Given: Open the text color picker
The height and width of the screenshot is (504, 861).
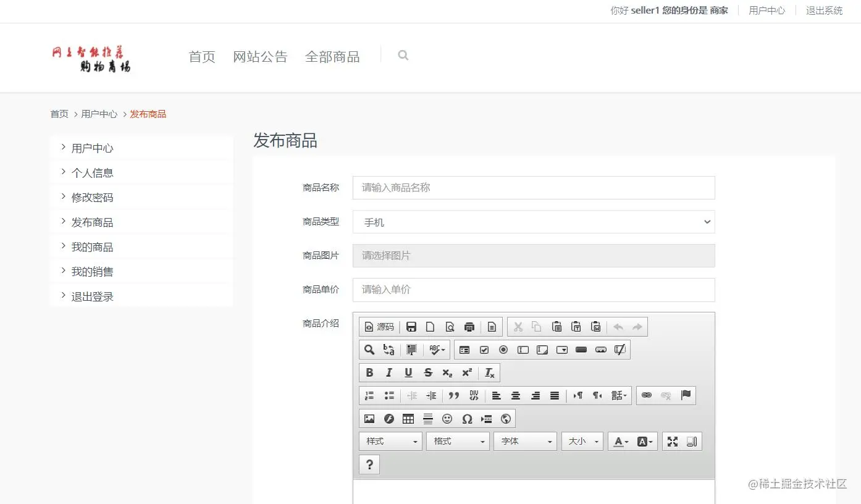Looking at the screenshot, I should coord(620,441).
